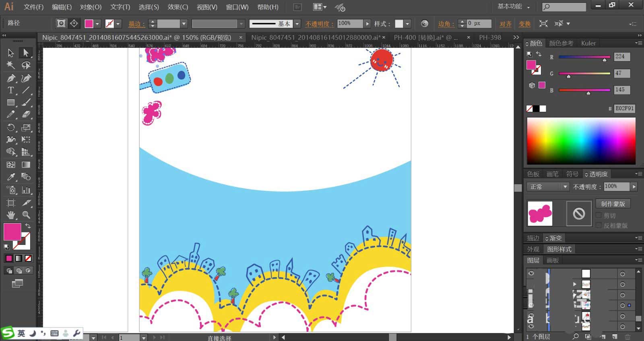Open the fill color dropdown in control bar

[97, 24]
